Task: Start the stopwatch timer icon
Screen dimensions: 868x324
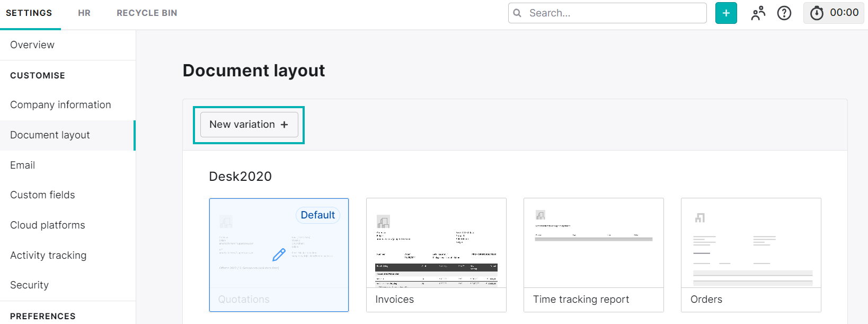Action: (817, 13)
